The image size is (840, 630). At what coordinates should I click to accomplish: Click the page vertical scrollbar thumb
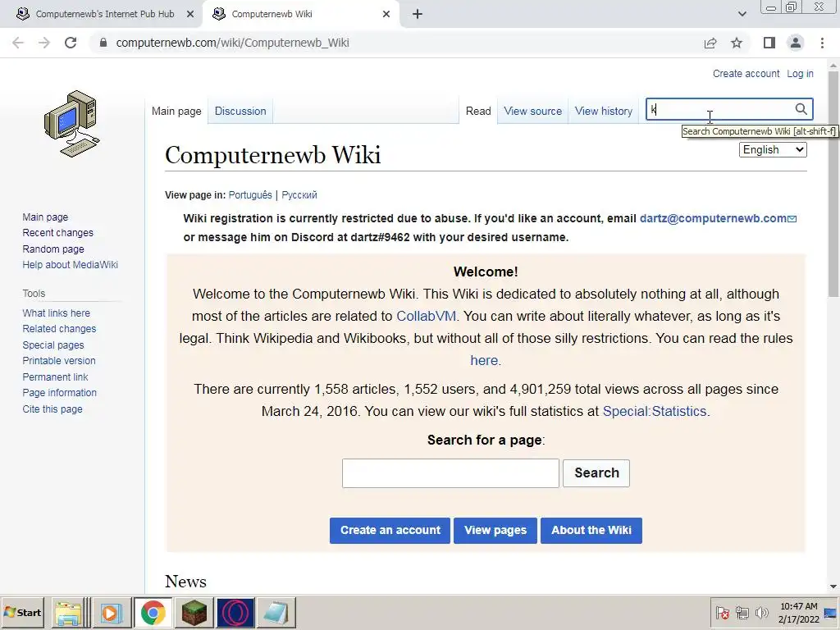(833, 184)
